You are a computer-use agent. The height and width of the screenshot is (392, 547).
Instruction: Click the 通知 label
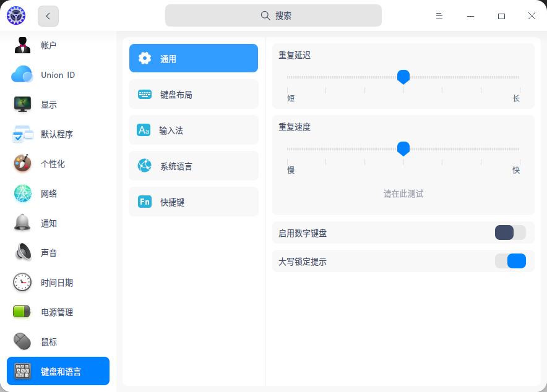(48, 223)
